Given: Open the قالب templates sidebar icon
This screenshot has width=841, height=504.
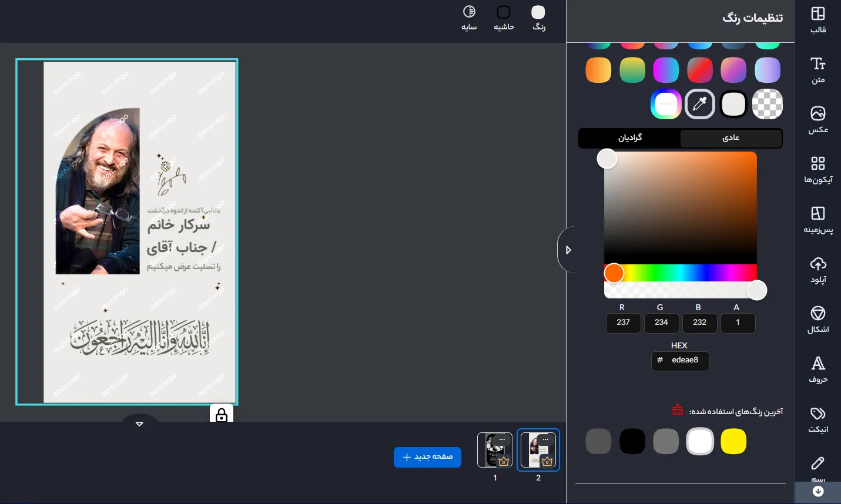Looking at the screenshot, I should [818, 20].
